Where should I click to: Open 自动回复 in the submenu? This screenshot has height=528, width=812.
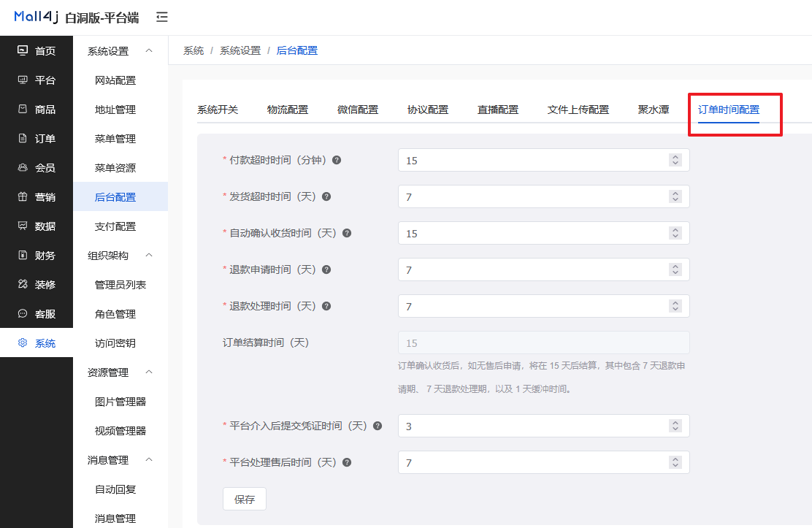pyautogui.click(x=115, y=489)
